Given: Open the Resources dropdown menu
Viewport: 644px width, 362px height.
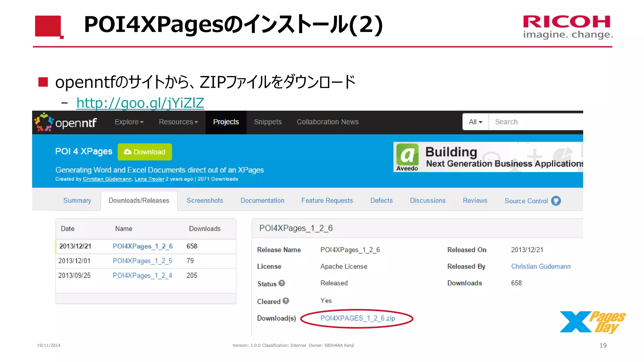Looking at the screenshot, I should [x=178, y=122].
